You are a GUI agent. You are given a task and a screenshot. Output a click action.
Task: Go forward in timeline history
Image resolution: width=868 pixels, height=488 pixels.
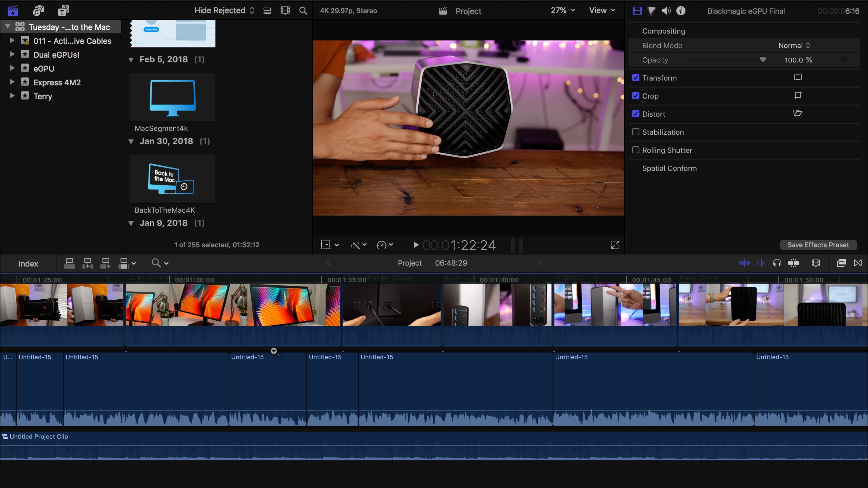point(540,263)
